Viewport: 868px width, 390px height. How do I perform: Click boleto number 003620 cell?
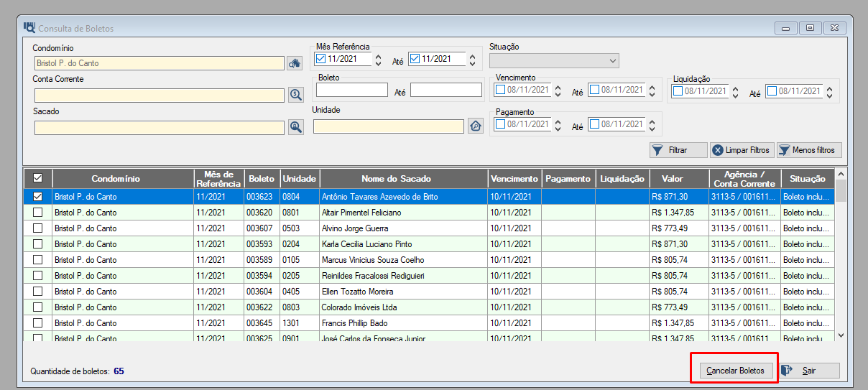click(x=262, y=212)
